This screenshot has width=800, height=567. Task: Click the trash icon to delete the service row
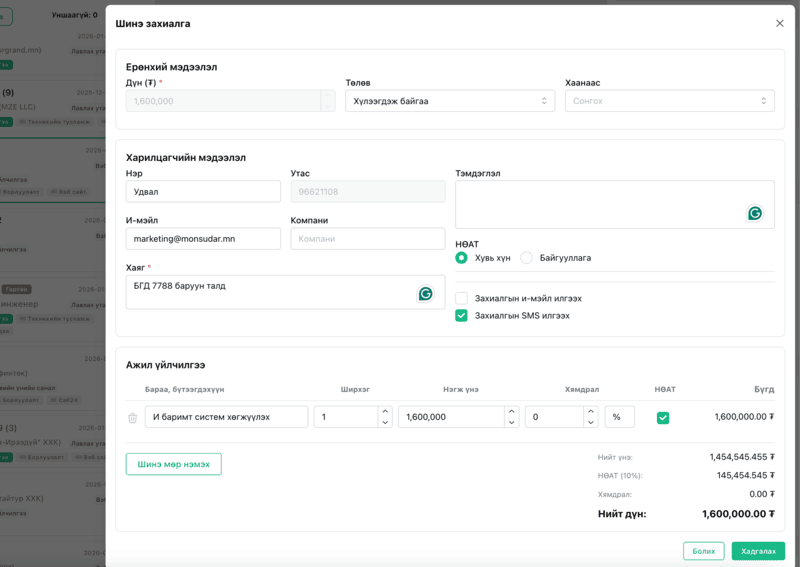pos(133,418)
